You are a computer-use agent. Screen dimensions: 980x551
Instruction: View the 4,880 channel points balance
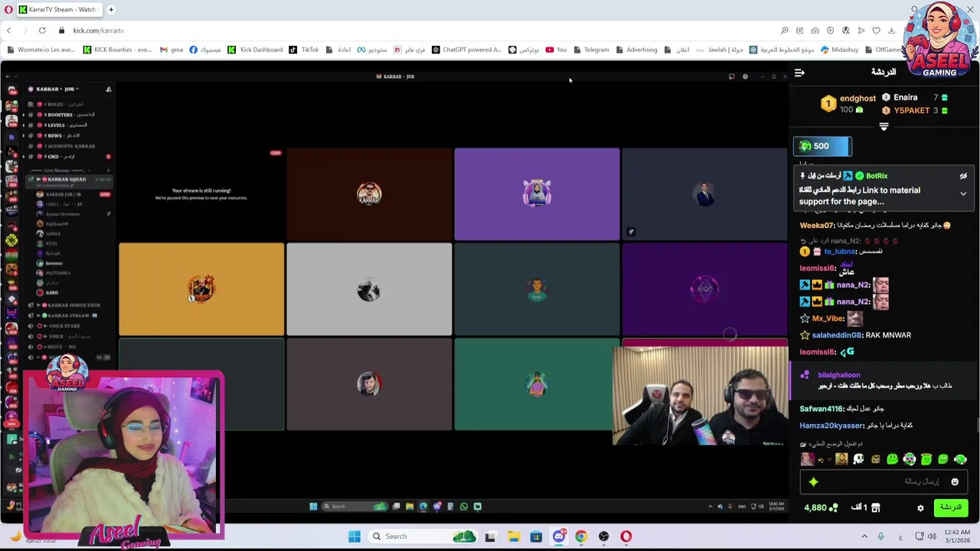[x=821, y=508]
